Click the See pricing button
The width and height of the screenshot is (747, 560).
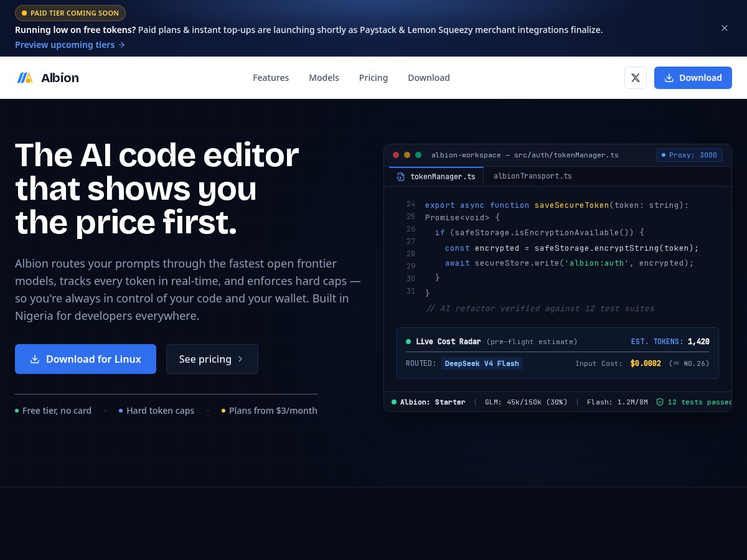[212, 359]
